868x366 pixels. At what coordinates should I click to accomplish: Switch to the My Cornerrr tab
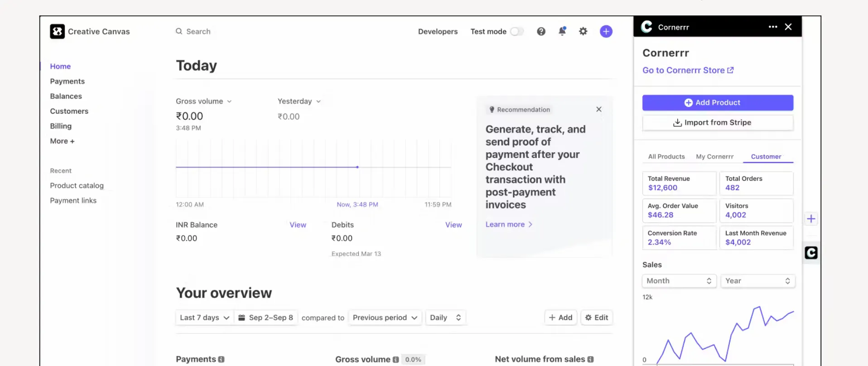pyautogui.click(x=714, y=157)
